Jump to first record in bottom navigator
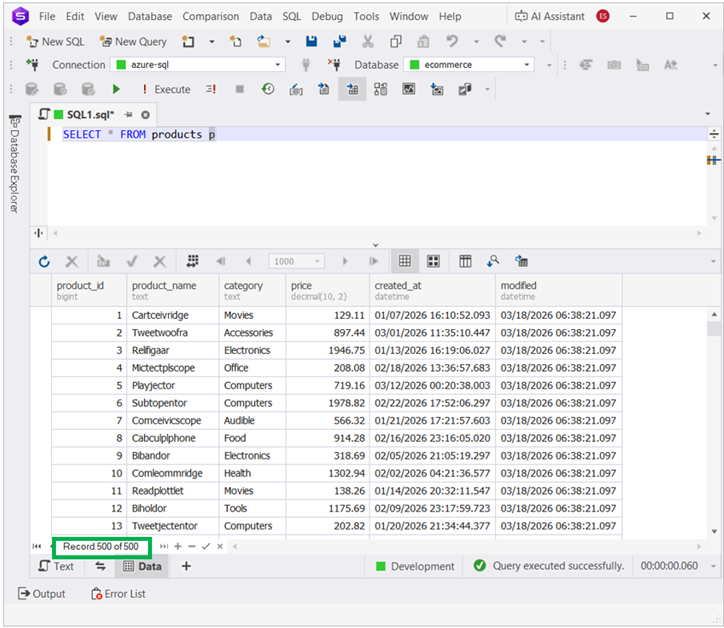Viewport: 724px width, 628px height. [x=37, y=546]
